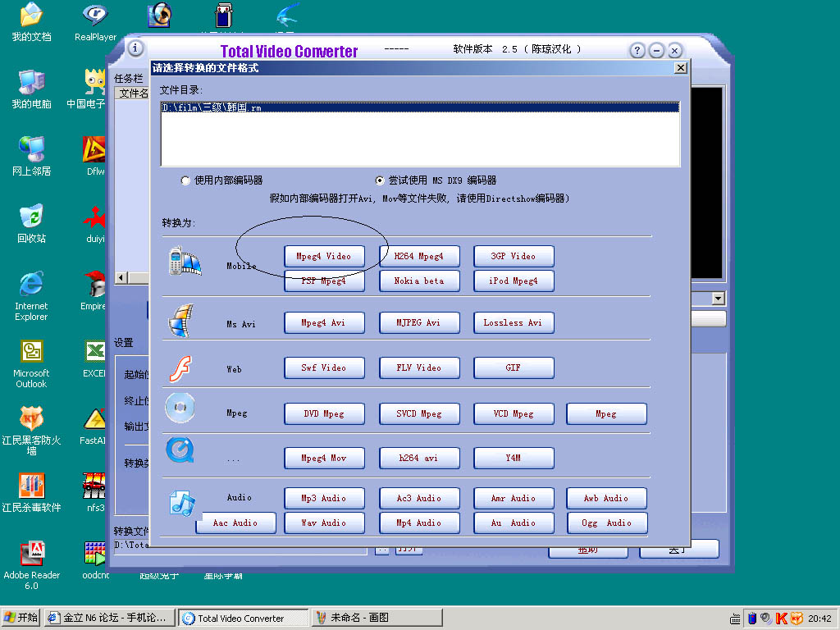Choose the Mp4 Audio format
840x630 pixels.
[x=419, y=523]
